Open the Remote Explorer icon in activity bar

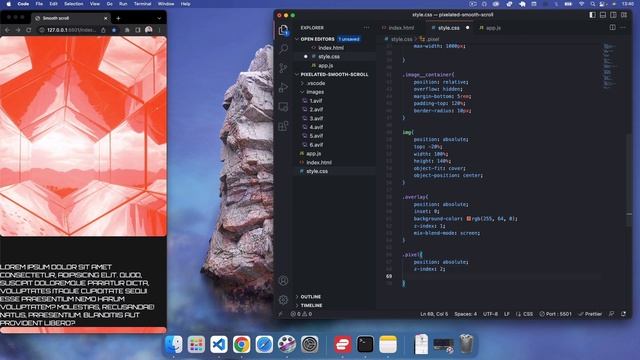point(283,107)
